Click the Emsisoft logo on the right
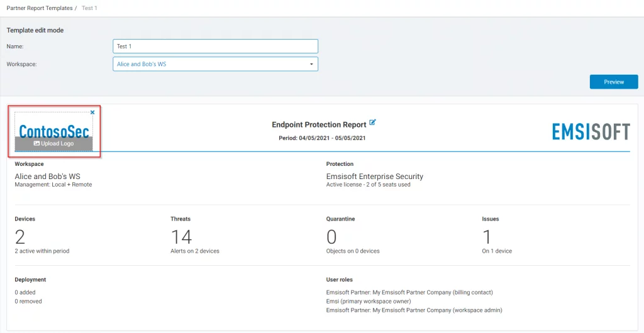The width and height of the screenshot is (644, 333). pyautogui.click(x=591, y=131)
